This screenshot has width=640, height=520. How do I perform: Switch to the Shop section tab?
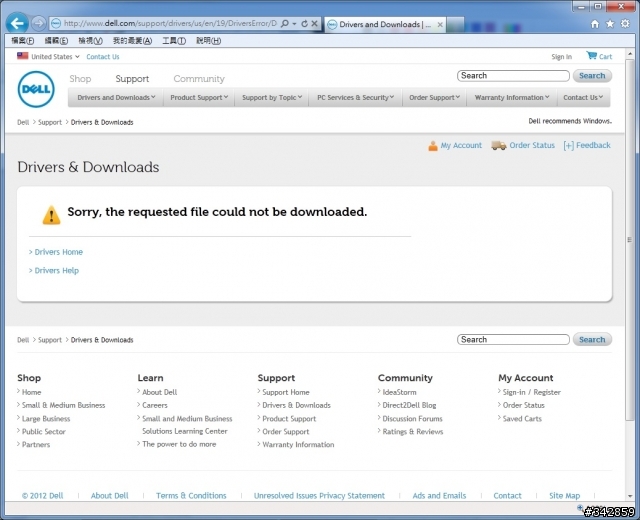click(80, 78)
